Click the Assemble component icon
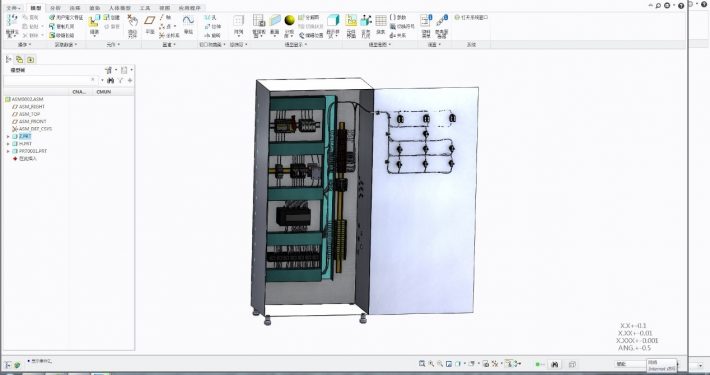 tap(94, 24)
